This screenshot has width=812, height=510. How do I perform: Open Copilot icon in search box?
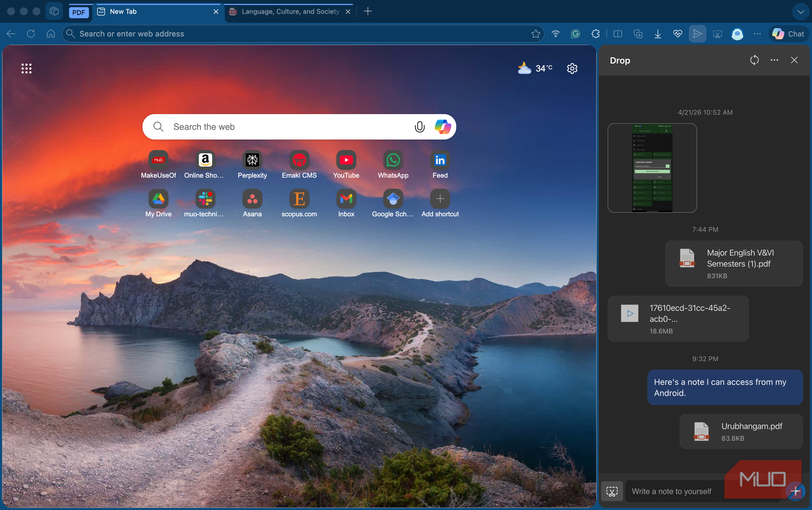(x=443, y=127)
